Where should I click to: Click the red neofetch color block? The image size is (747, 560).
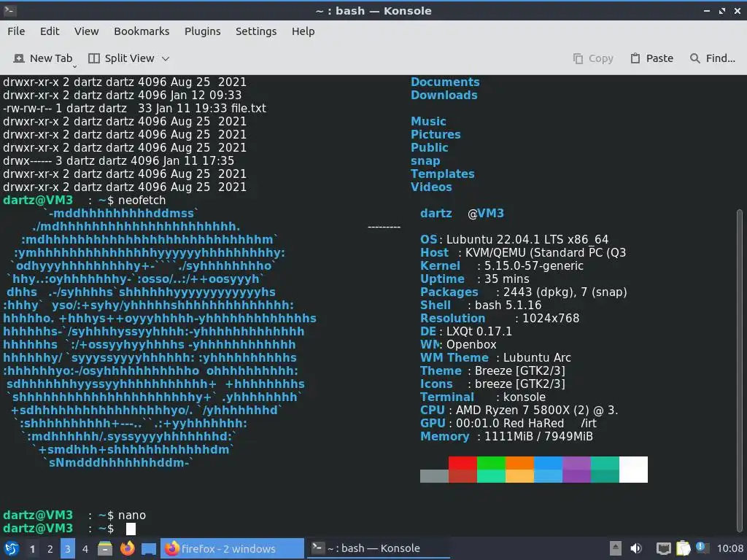(462, 470)
